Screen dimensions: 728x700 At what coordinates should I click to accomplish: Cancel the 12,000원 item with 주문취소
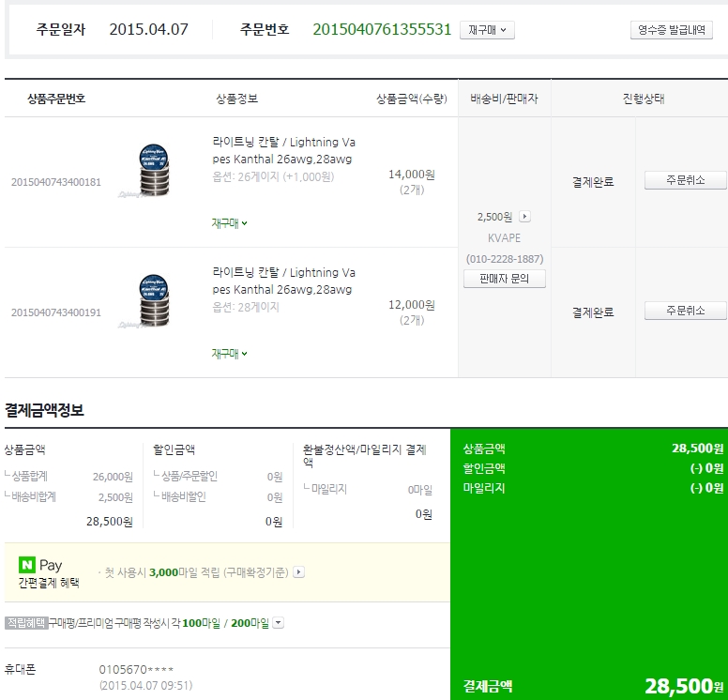(685, 311)
